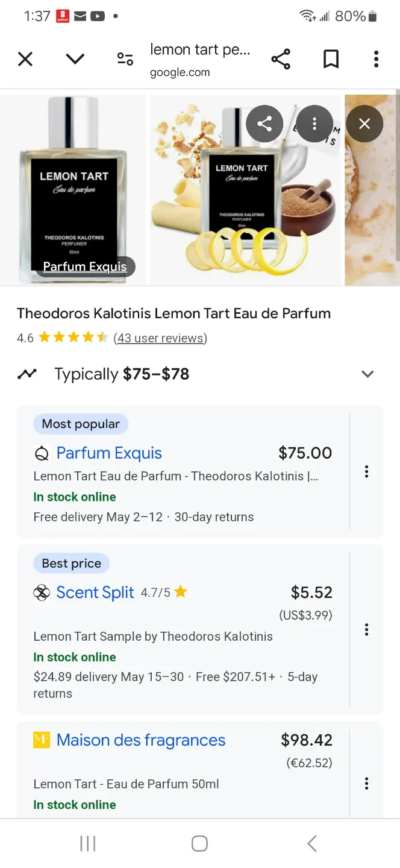Open the overflow menu for Scent Split listing

[x=366, y=629]
